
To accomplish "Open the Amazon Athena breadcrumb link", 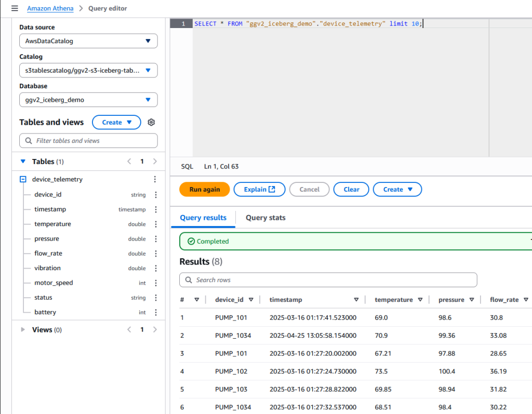I will tap(50, 8).
